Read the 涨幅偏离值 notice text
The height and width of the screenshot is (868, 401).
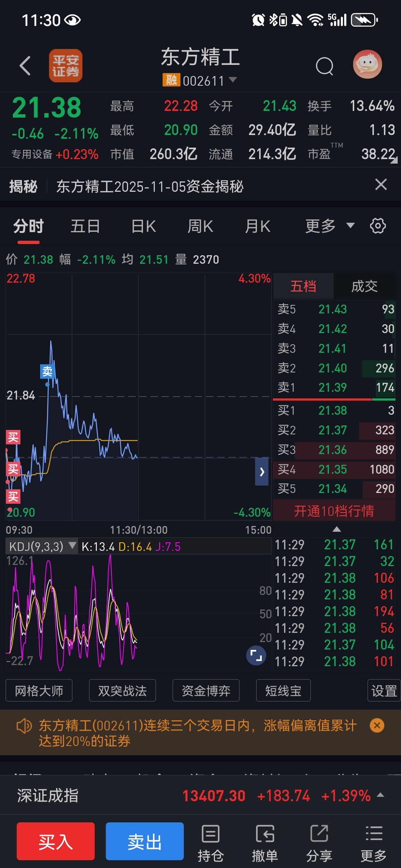(198, 733)
